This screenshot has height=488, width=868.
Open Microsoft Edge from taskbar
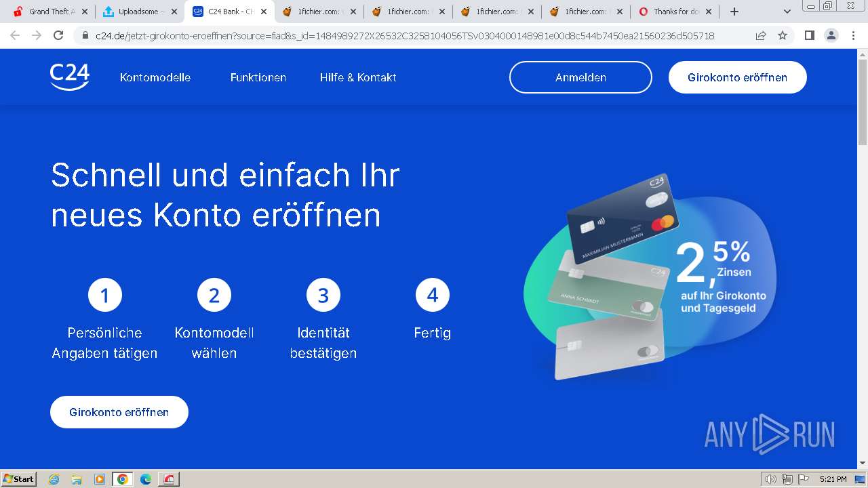pos(146,479)
